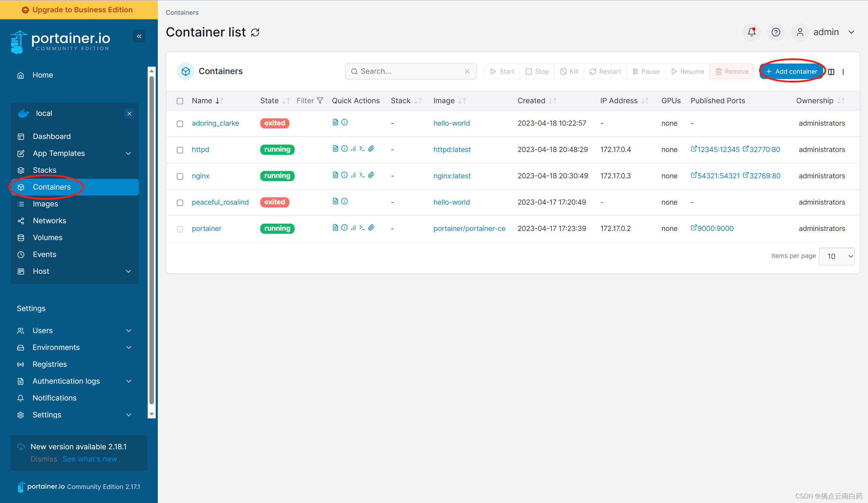Open the admin user dropdown
Viewport: 868px width, 503px height.
coord(824,32)
